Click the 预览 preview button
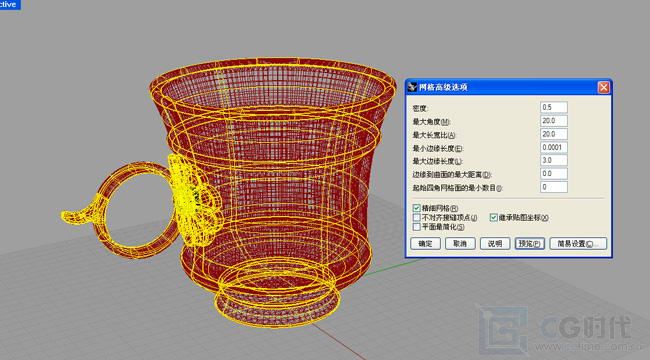Viewport: 650px width, 360px height. [530, 243]
